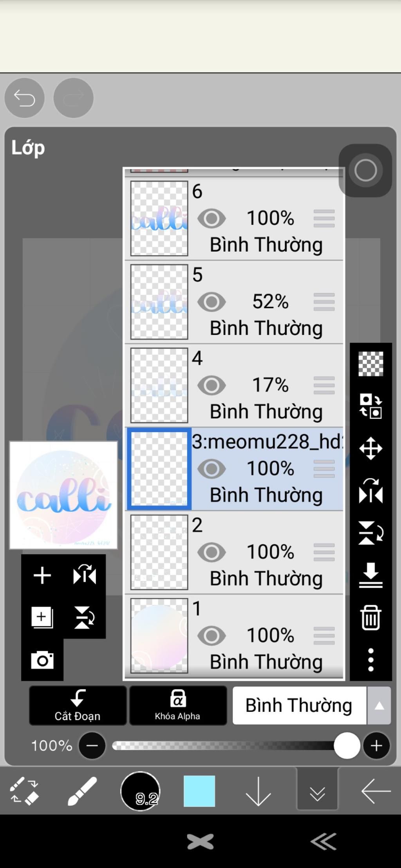This screenshot has height=868, width=401.
Task: Enable Khóa Alpha lock button
Action: (x=178, y=705)
